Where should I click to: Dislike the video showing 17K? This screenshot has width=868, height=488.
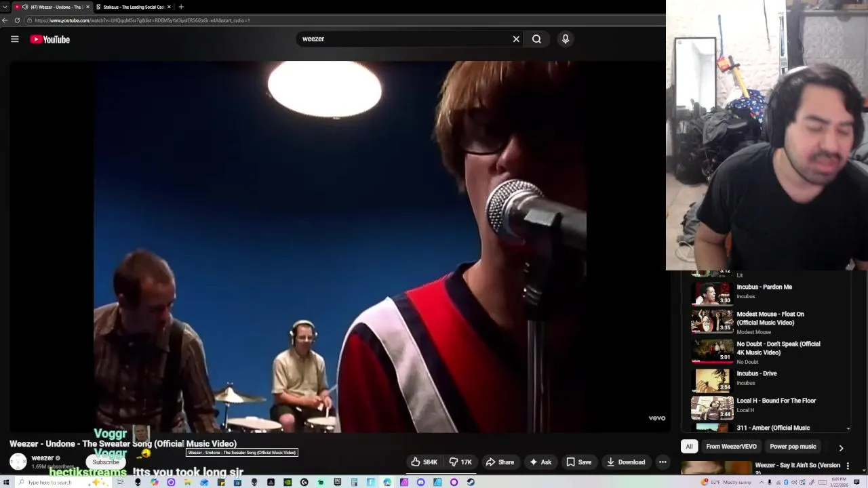(x=460, y=462)
